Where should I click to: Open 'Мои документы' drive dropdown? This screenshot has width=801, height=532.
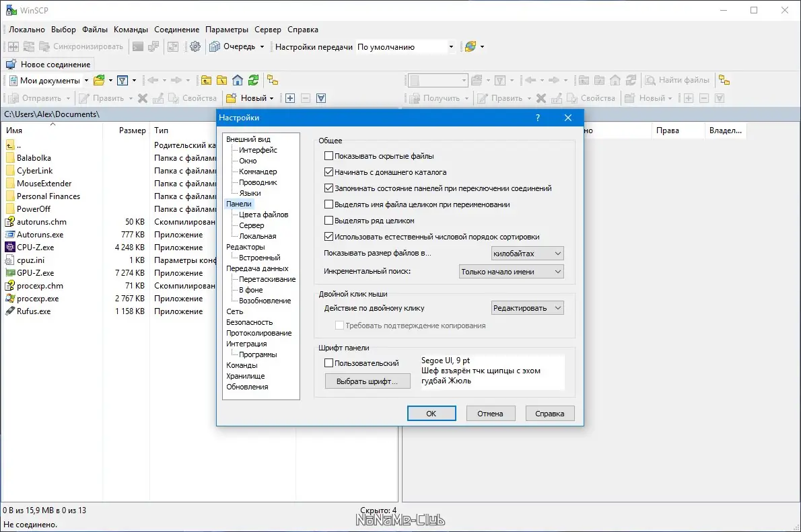86,80
